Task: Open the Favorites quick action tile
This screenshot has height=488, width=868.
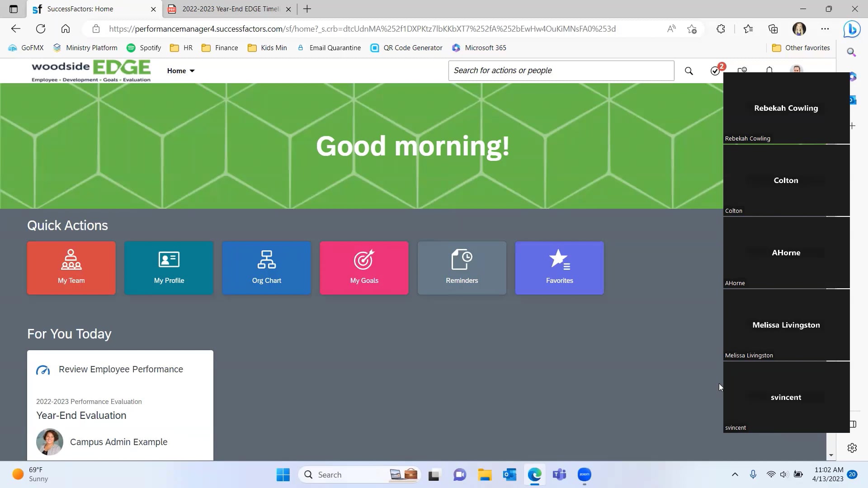Action: click(560, 268)
